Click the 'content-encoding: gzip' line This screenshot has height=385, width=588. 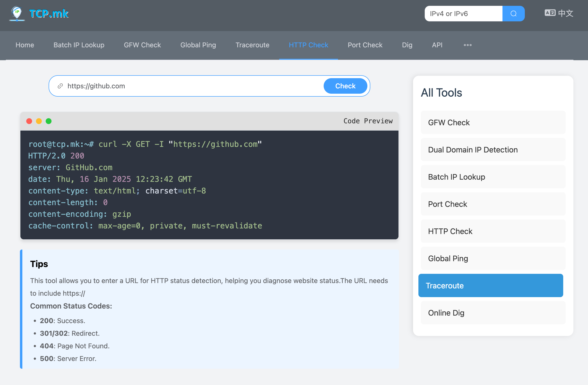point(79,214)
